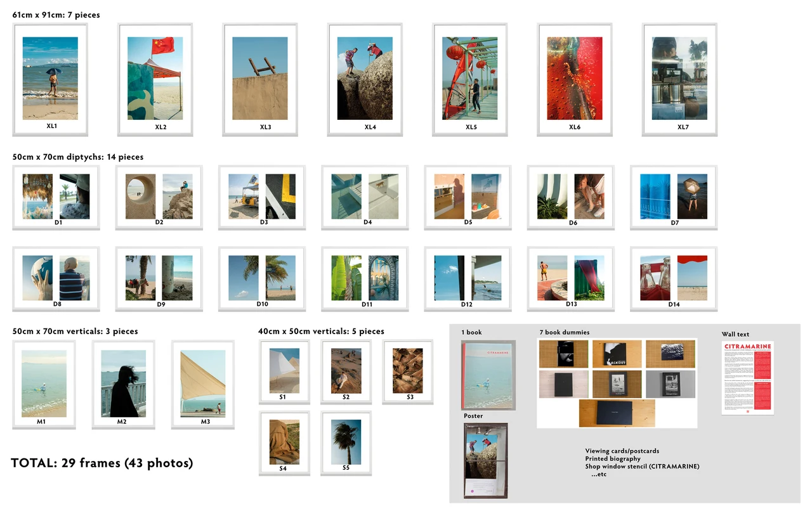The height and width of the screenshot is (518, 812).
Task: Select the S5 palm tree photo
Action: 346,442
